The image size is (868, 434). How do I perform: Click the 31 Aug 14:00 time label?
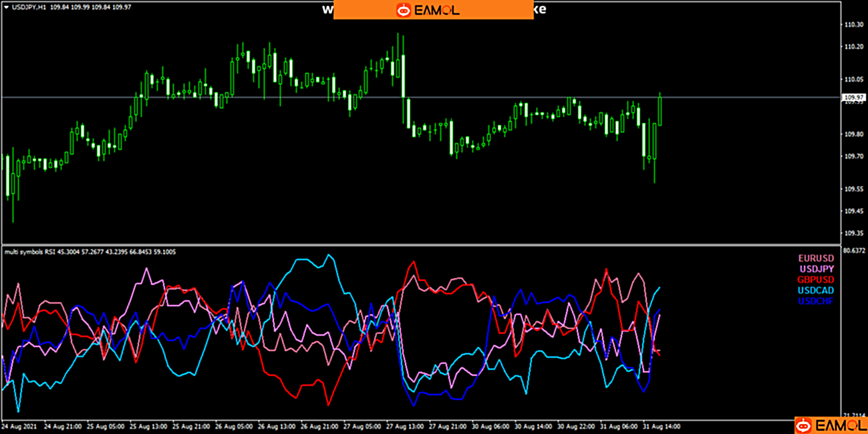tap(661, 425)
